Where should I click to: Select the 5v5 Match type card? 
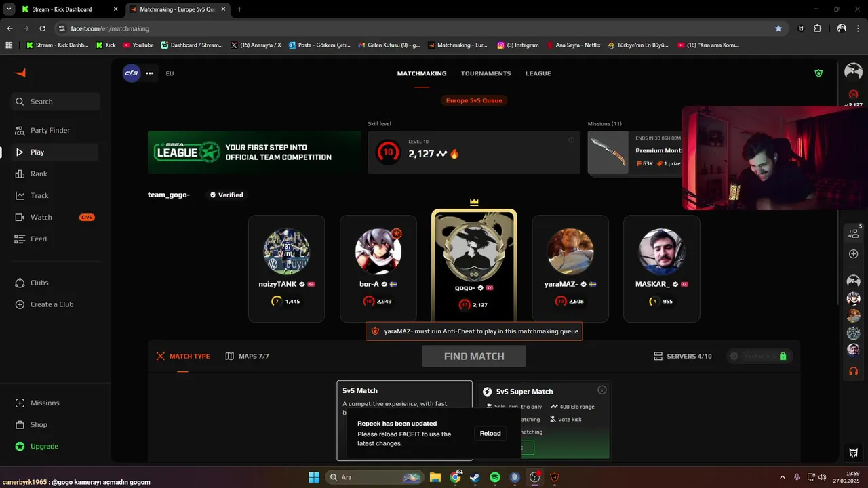[405, 420]
